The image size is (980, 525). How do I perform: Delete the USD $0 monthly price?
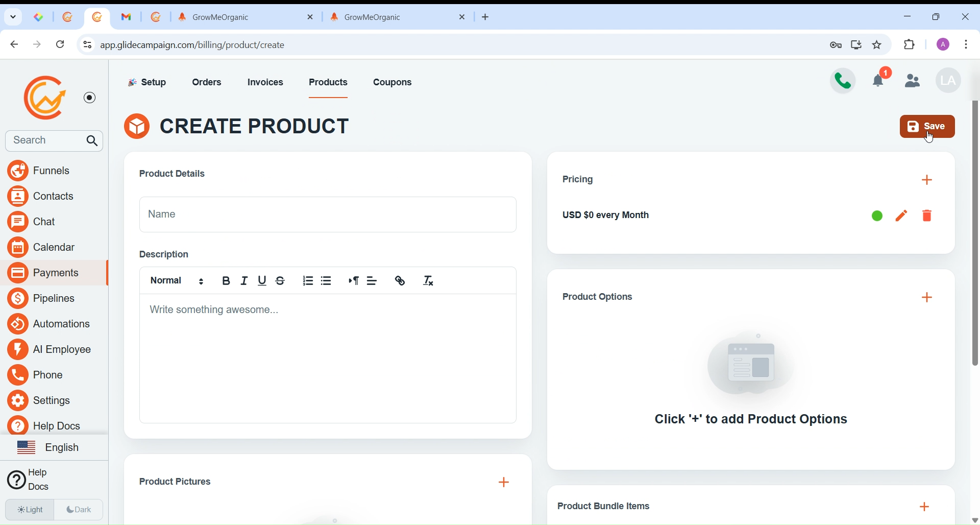coord(927,217)
